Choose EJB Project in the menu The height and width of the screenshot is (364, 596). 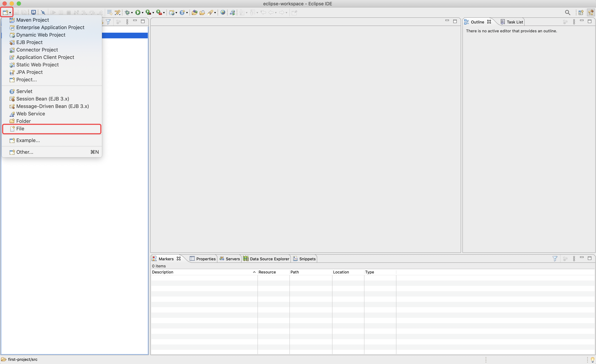[x=52, y=42]
